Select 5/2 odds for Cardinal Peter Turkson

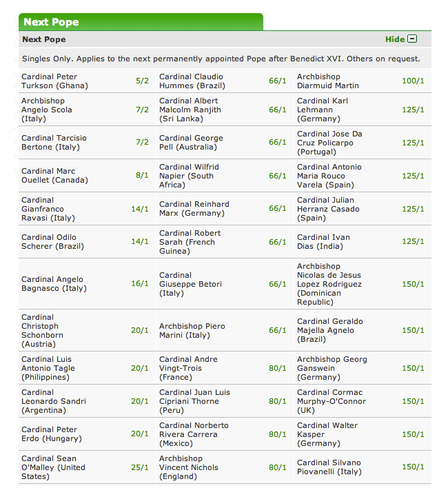(x=142, y=81)
